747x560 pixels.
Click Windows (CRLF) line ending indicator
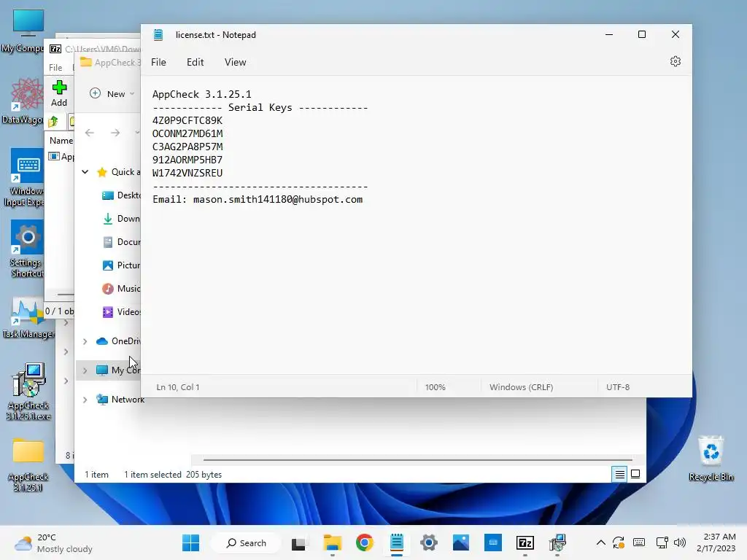521,387
